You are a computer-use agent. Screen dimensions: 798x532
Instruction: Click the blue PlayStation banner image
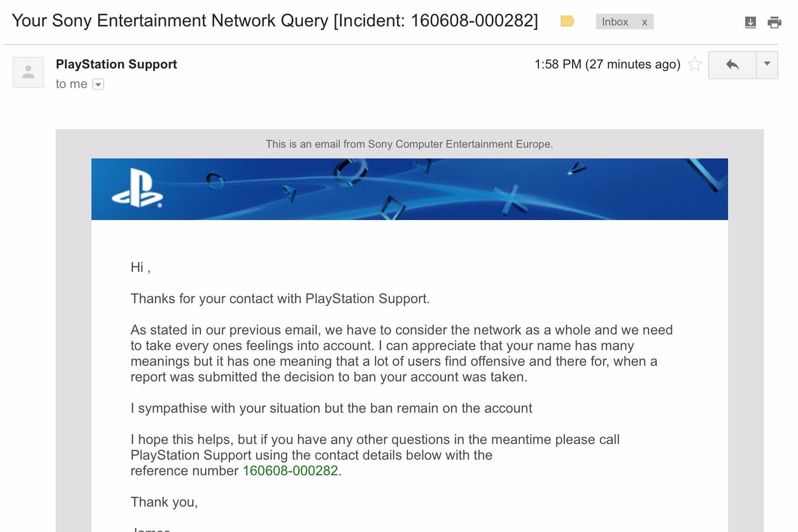[x=409, y=189]
